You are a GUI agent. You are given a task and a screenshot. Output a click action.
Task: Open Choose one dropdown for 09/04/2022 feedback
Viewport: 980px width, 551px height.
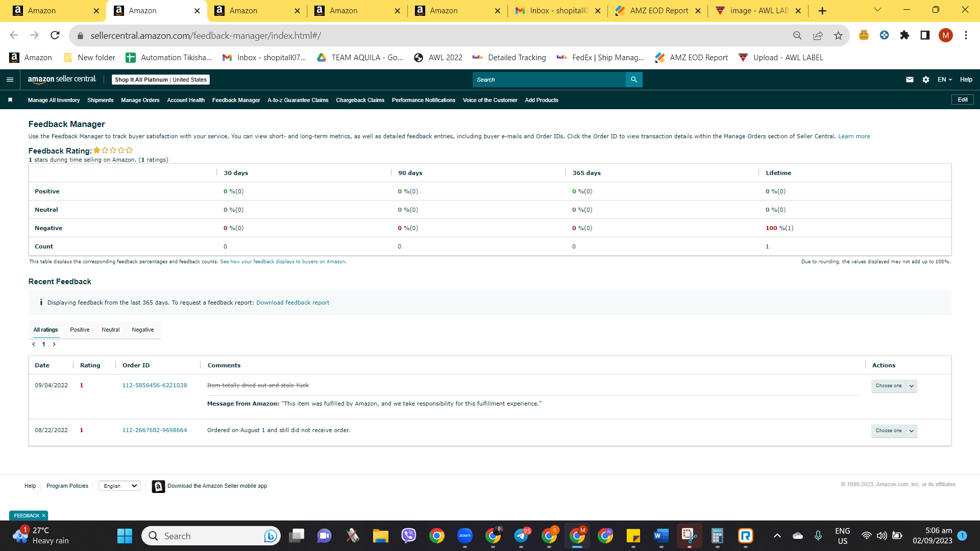pos(894,386)
